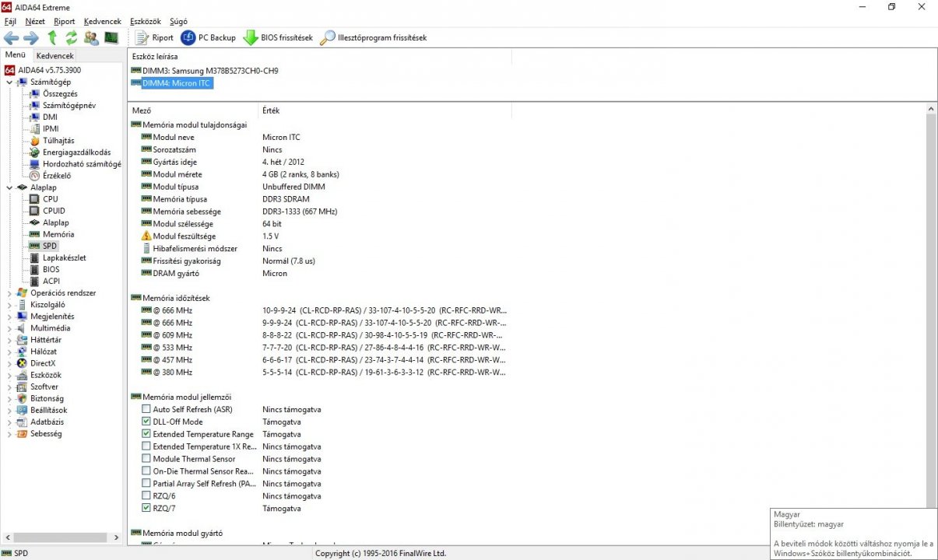Toggle RZQ/7 checkbox
The image size is (938, 560).
[x=146, y=508]
